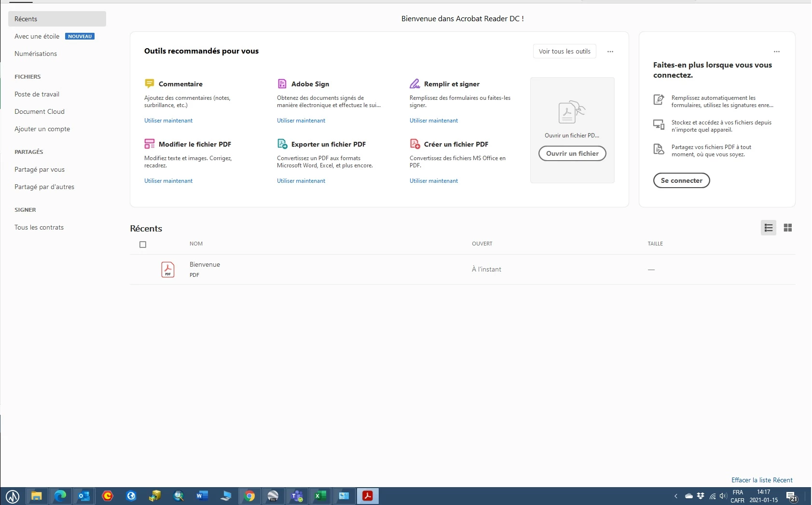This screenshot has width=812, height=505.
Task: Switch the recent files to list view
Action: click(x=769, y=228)
